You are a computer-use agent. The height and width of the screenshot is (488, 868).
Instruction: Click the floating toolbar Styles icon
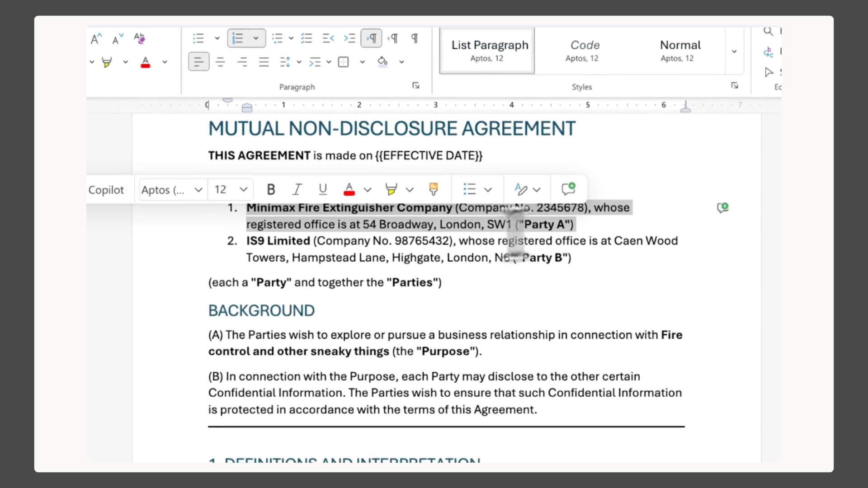coord(521,189)
